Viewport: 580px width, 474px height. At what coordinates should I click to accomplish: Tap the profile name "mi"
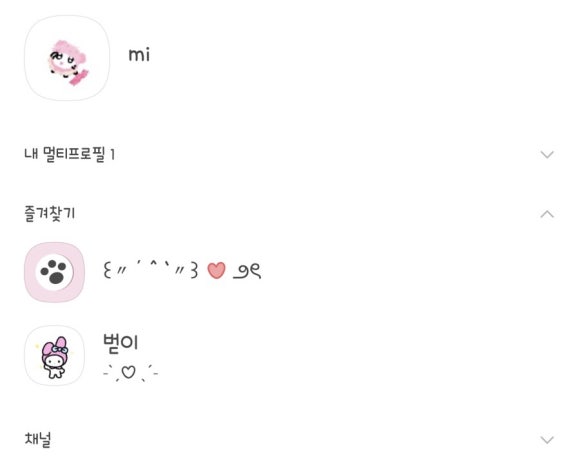coord(139,55)
